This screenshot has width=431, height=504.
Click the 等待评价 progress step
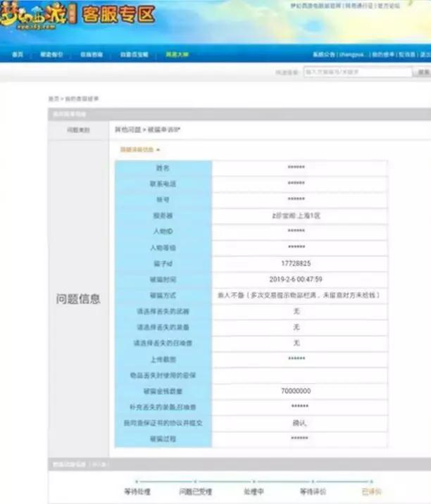pyautogui.click(x=311, y=491)
